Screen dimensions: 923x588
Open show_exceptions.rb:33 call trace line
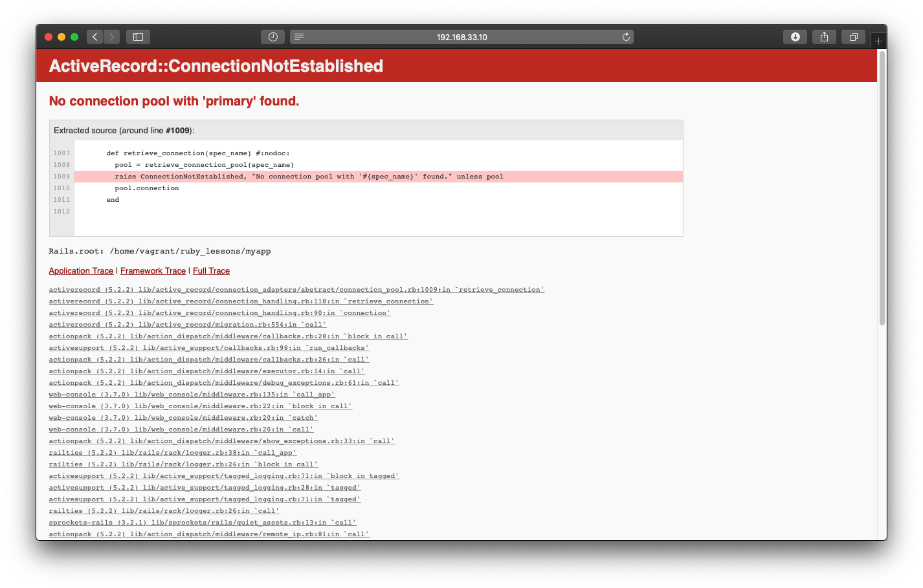click(221, 441)
